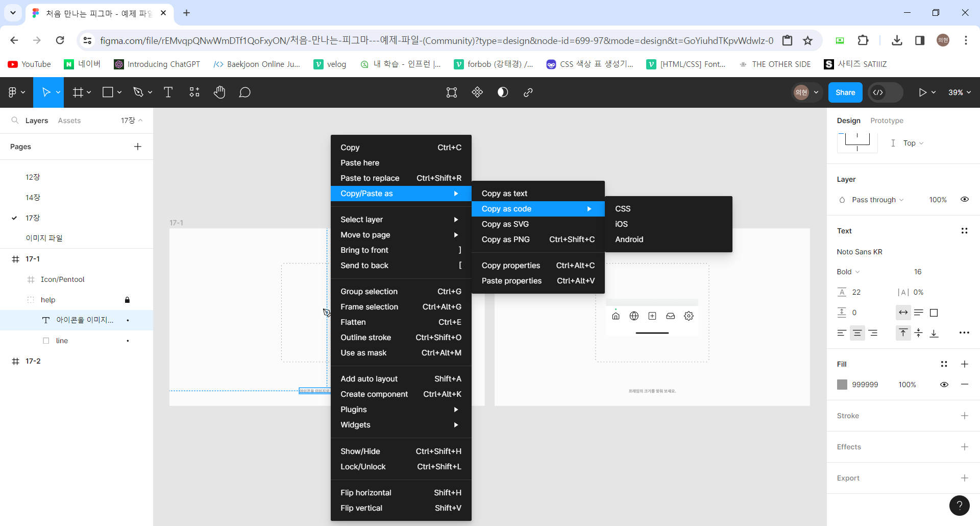Select the Comment tool
This screenshot has width=980, height=526.
click(x=245, y=92)
